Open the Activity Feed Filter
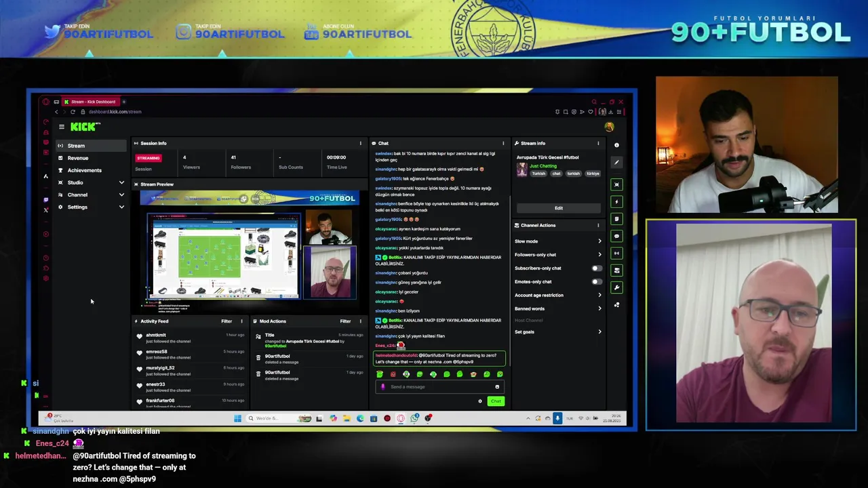Screen dimensions: 868x488 226,321
